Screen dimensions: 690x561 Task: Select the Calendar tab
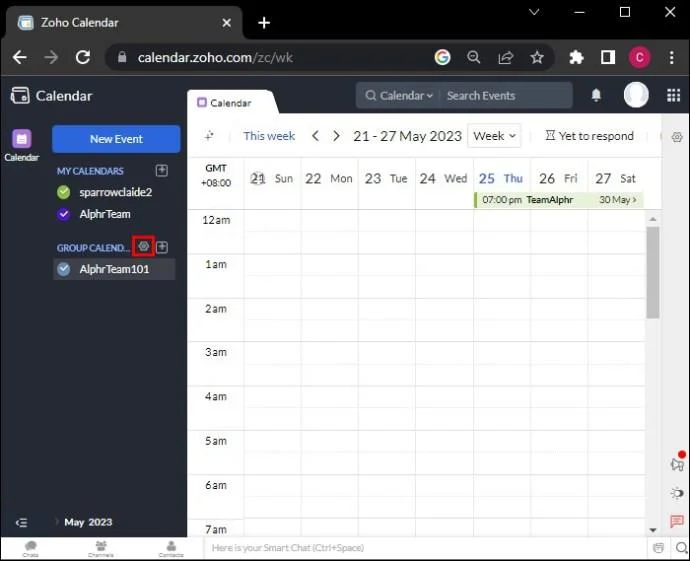[x=231, y=103]
